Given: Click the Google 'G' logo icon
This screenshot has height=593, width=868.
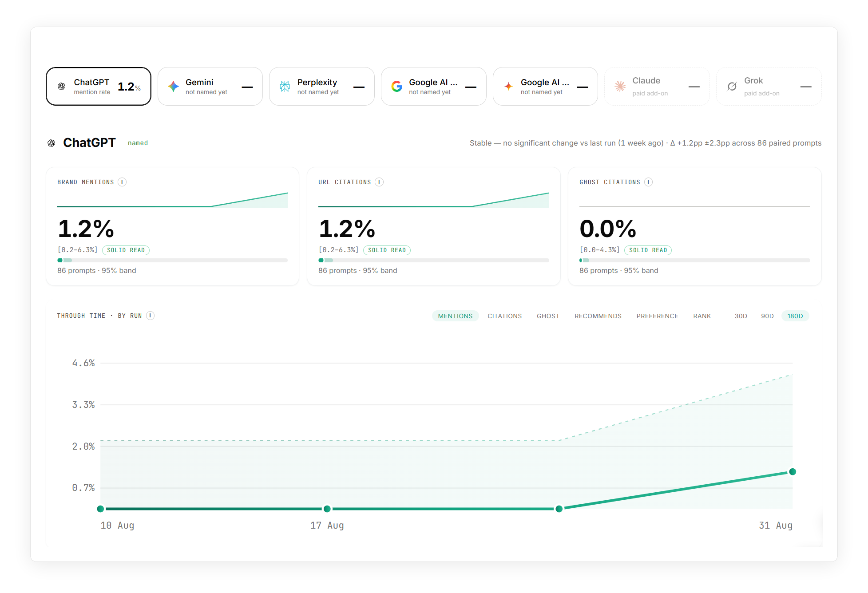Looking at the screenshot, I should click(x=397, y=86).
